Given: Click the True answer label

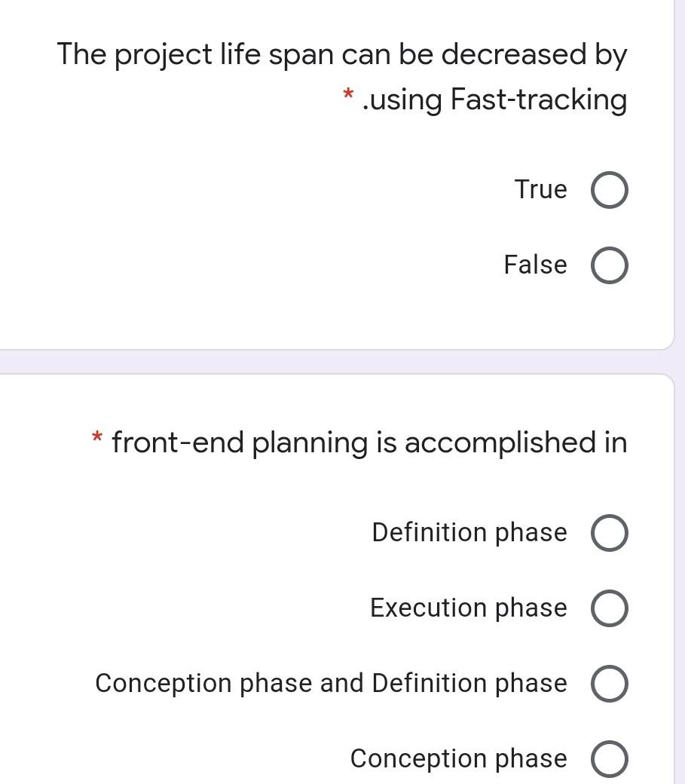Looking at the screenshot, I should tap(540, 190).
